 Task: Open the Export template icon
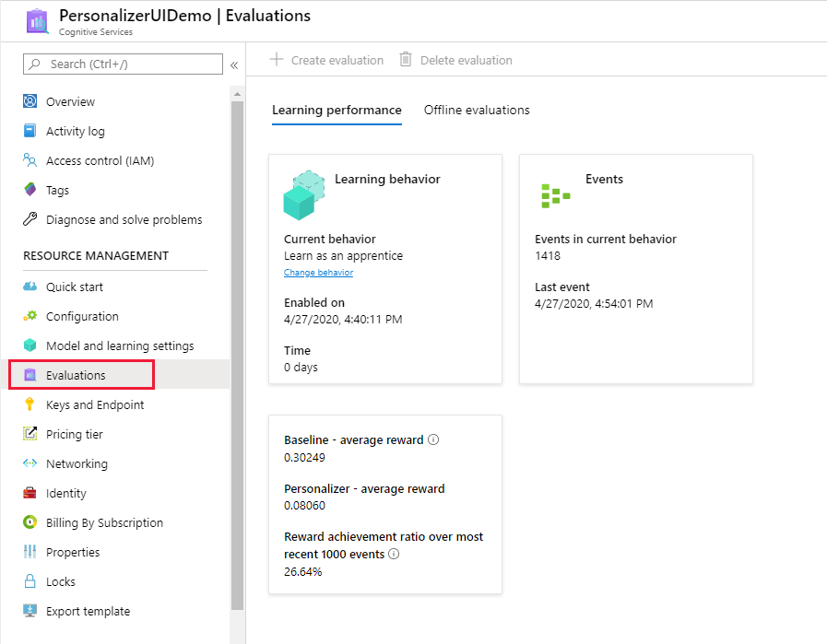point(30,611)
